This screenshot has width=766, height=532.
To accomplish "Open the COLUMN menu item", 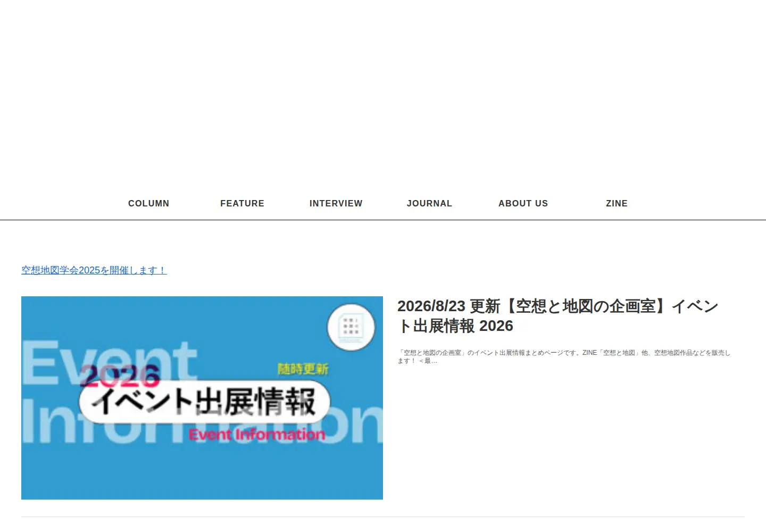I will tap(148, 203).
